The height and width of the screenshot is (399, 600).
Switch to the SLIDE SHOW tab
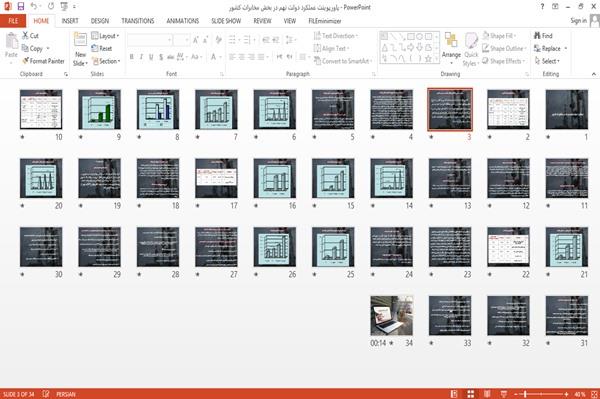(x=226, y=21)
